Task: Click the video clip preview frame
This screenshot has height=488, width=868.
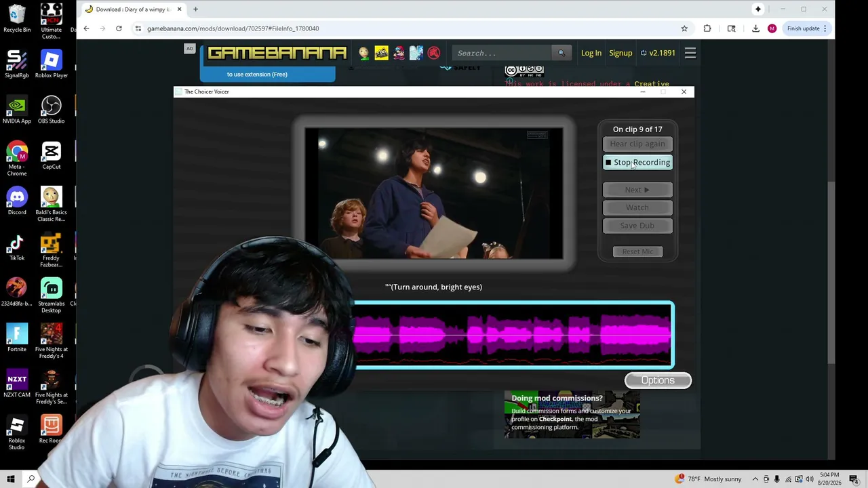Action: (434, 193)
